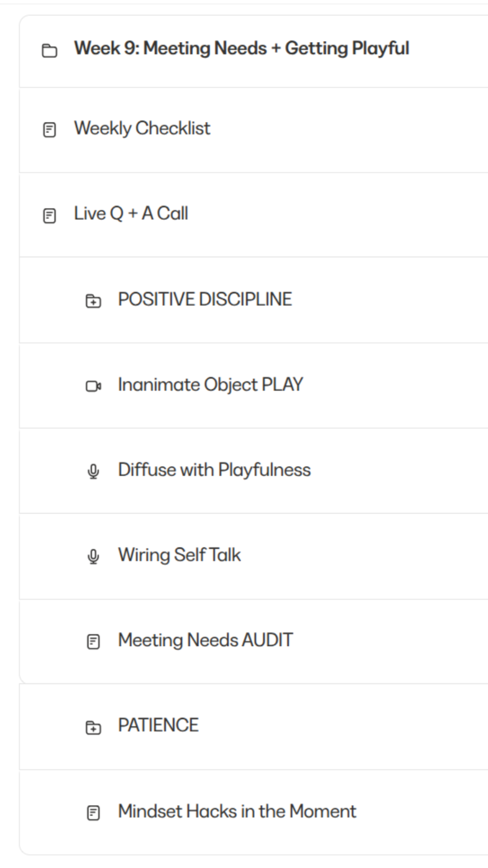Click the Week 9 folder icon
Image resolution: width=488 pixels, height=868 pixels.
49,51
